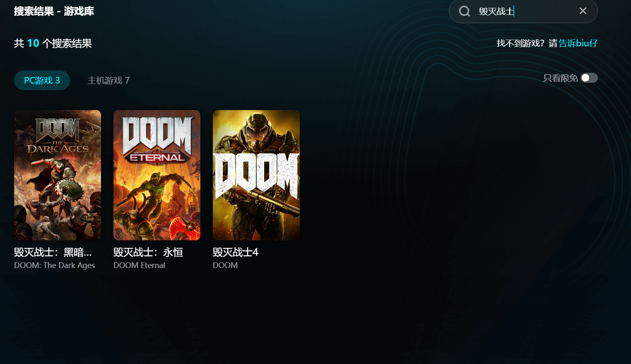This screenshot has width=631, height=364.
Task: Click the DOOM: The Dark Ages subtitle
Action: [x=55, y=266]
